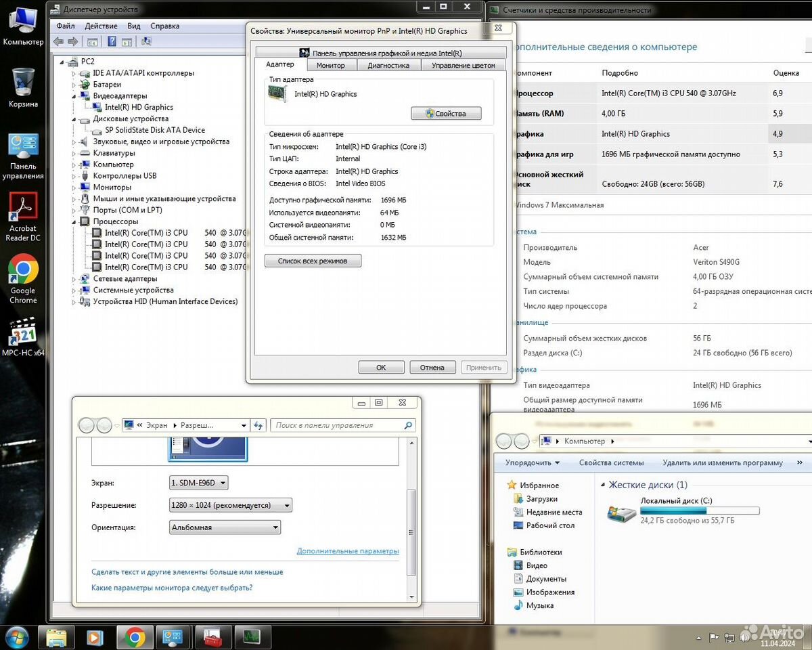812x650 pixels.
Task: Open the Файл menu in Device Manager
Action: [66, 26]
